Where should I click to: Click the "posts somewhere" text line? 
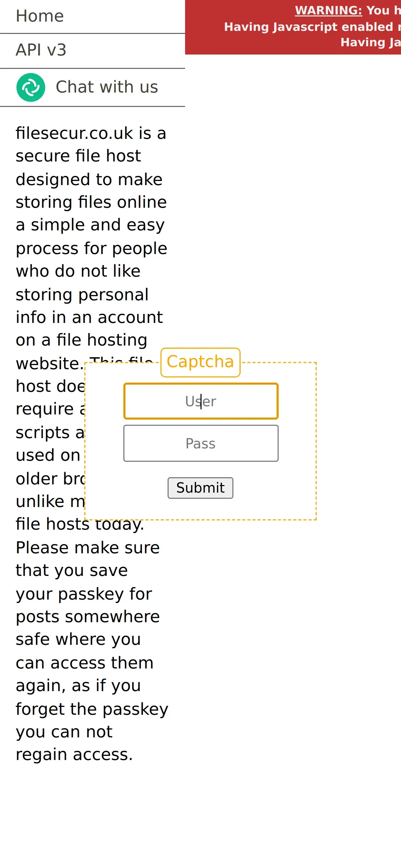pyautogui.click(x=88, y=617)
